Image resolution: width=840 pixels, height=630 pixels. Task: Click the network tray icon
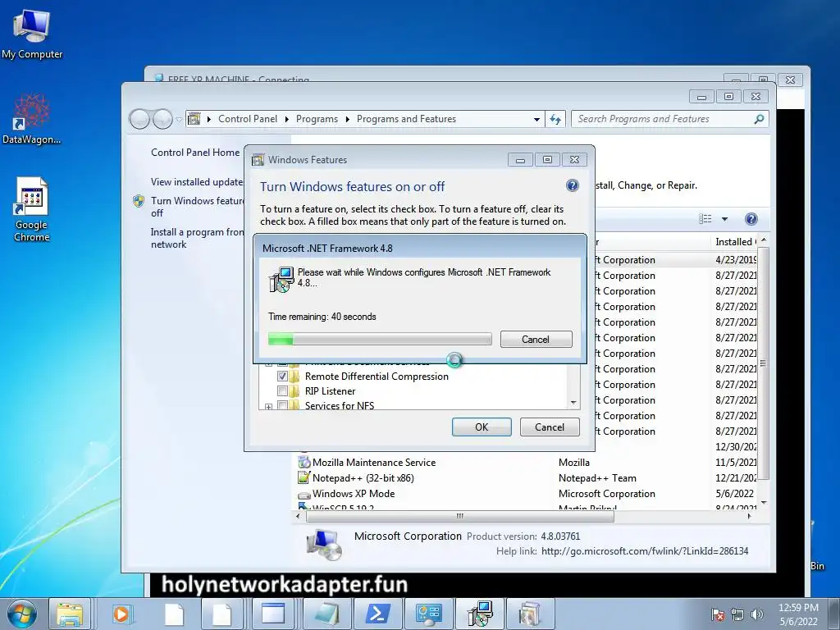[737, 614]
